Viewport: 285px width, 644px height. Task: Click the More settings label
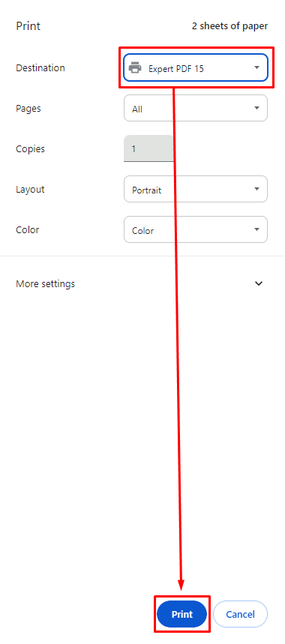pyautogui.click(x=46, y=284)
